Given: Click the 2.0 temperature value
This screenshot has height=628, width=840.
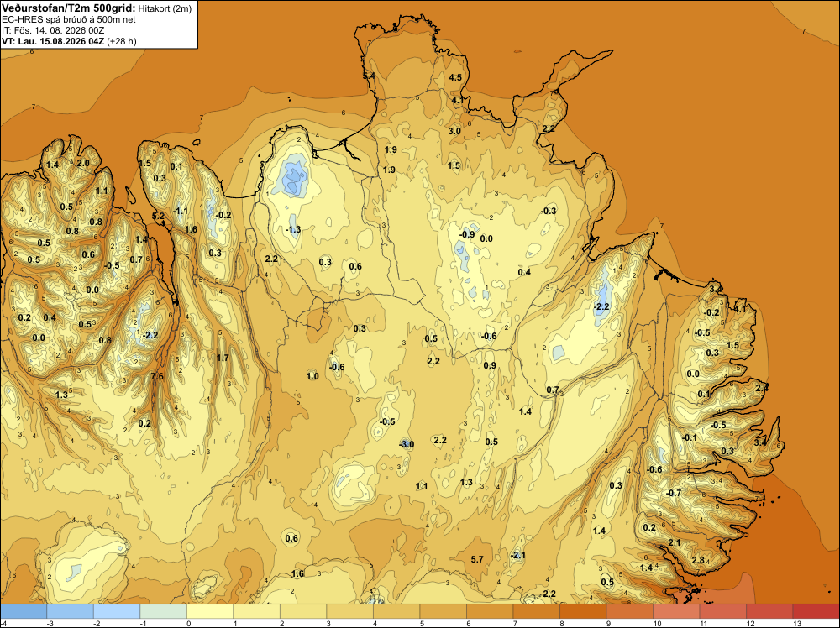Looking at the screenshot, I should point(83,163).
